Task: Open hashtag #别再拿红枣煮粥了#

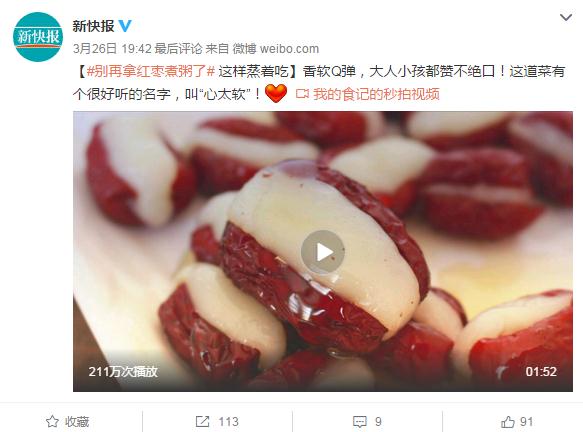Action: pyautogui.click(x=151, y=71)
